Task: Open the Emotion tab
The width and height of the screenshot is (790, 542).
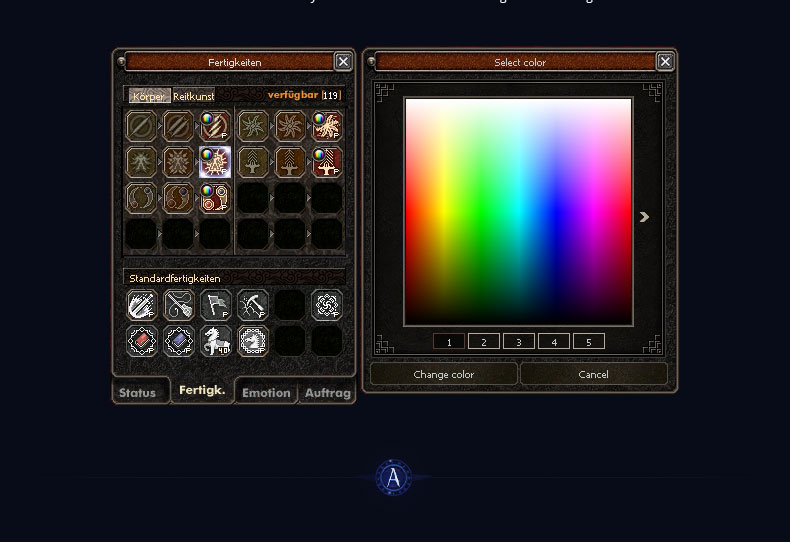Action: [266, 393]
